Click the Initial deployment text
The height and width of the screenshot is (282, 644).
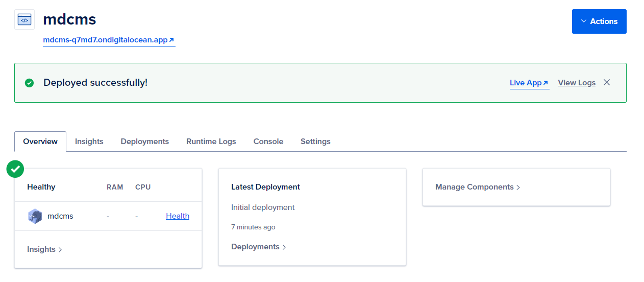[x=263, y=207]
